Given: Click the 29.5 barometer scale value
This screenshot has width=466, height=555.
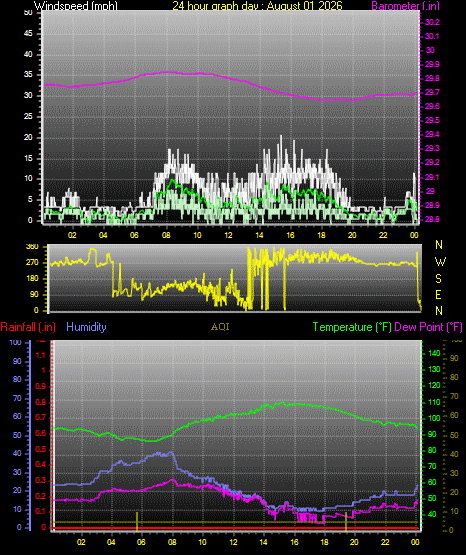Looking at the screenshot, I should (432, 121).
